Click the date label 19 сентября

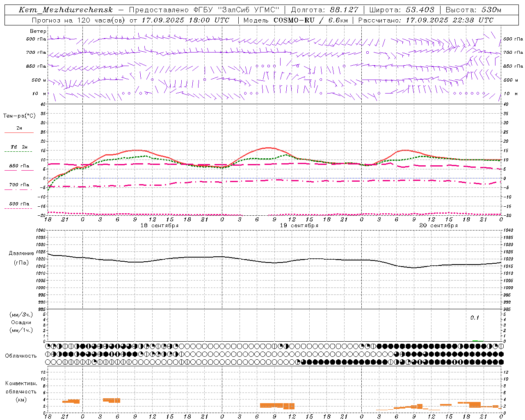click(299, 226)
